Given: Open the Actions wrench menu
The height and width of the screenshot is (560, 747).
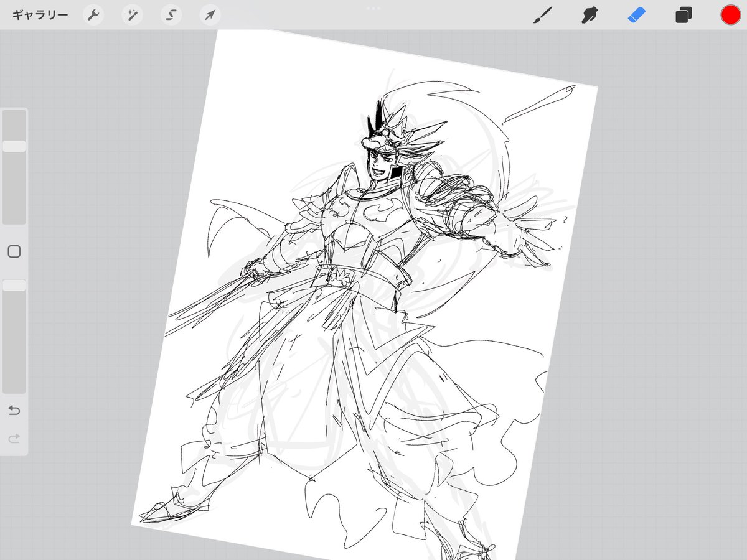Looking at the screenshot, I should (93, 15).
